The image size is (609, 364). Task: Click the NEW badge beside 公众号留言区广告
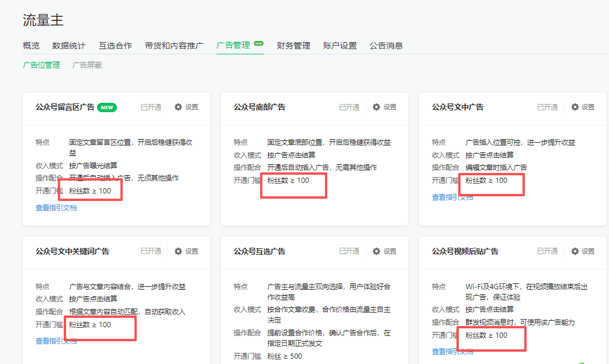pos(109,108)
